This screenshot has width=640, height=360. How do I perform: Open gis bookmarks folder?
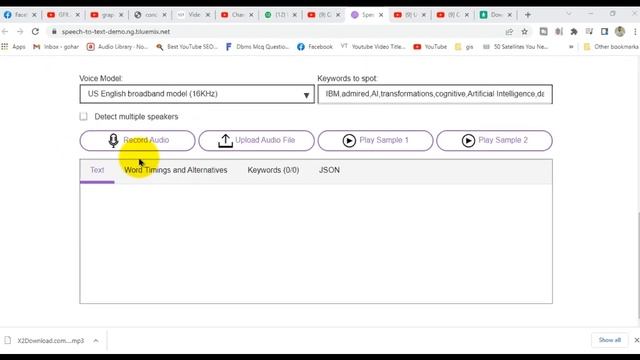click(x=464, y=47)
